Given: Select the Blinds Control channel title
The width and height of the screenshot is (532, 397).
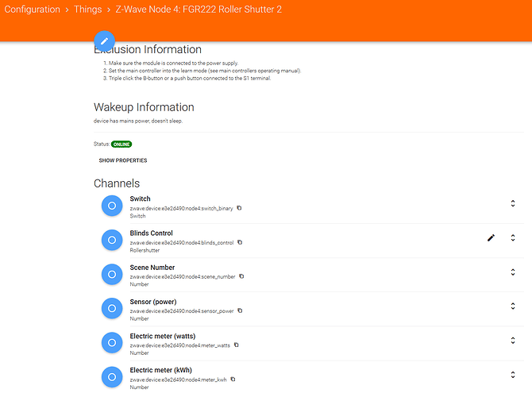Looking at the screenshot, I should click(152, 233).
